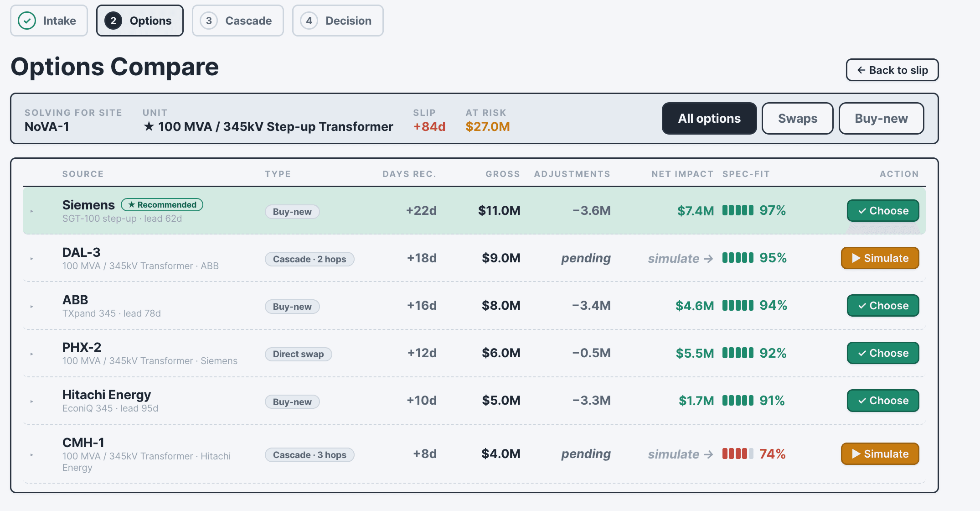Sort by the Source column header
Viewport: 980px width, 511px height.
pos(83,174)
